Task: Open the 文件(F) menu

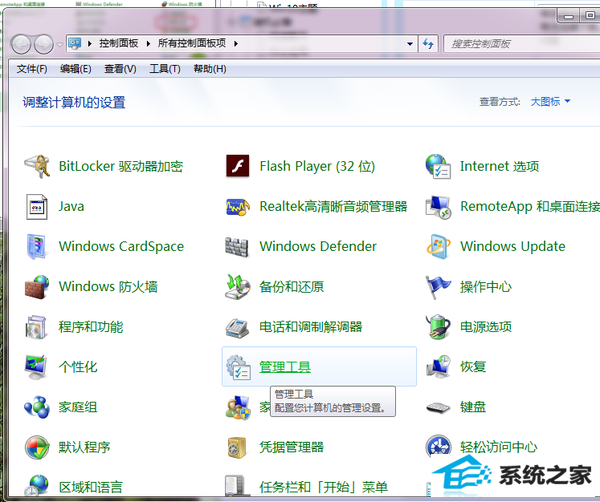Action: (x=32, y=69)
